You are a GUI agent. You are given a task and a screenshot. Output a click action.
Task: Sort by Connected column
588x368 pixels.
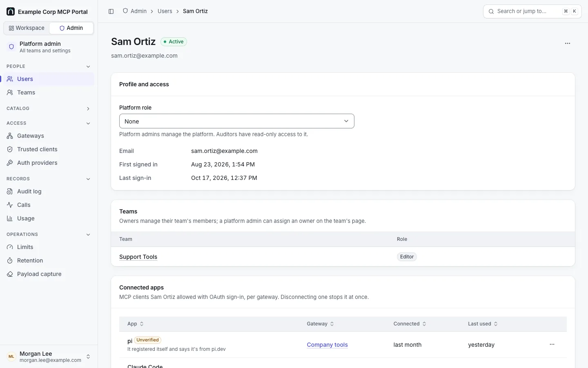(410, 324)
